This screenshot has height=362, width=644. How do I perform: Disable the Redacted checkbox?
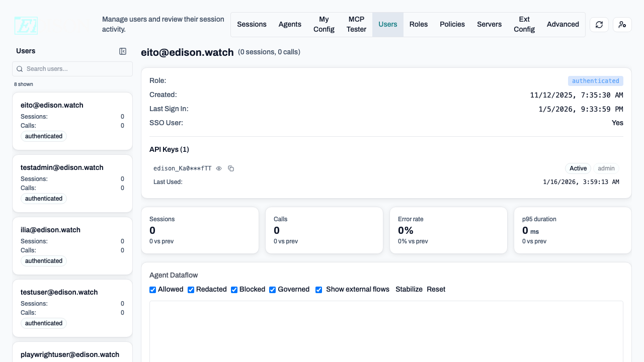191,290
